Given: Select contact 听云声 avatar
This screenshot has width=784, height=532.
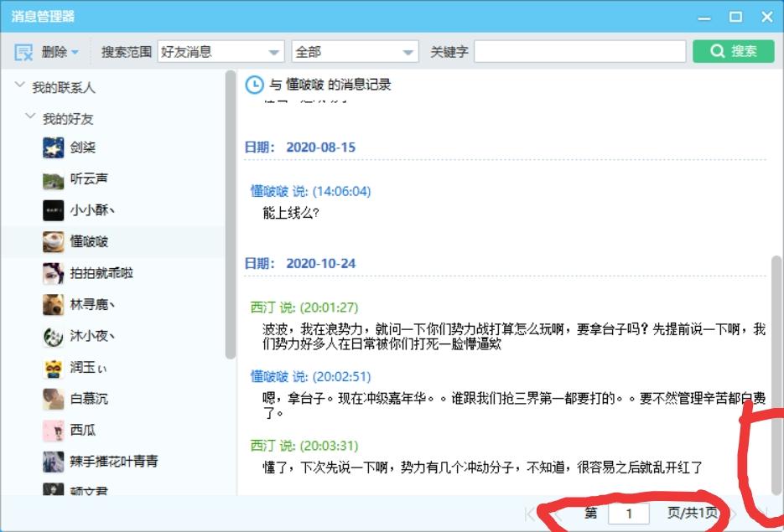Looking at the screenshot, I should 54,179.
